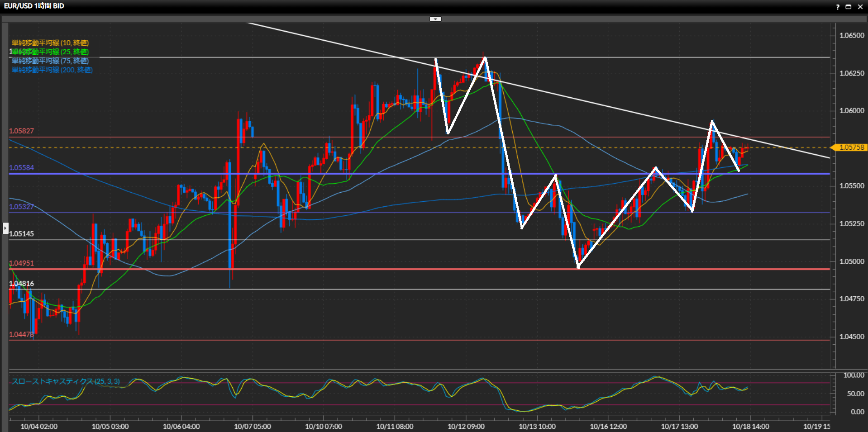The width and height of the screenshot is (868, 432).
Task: Click the 75-period moving average label
Action: 50,61
